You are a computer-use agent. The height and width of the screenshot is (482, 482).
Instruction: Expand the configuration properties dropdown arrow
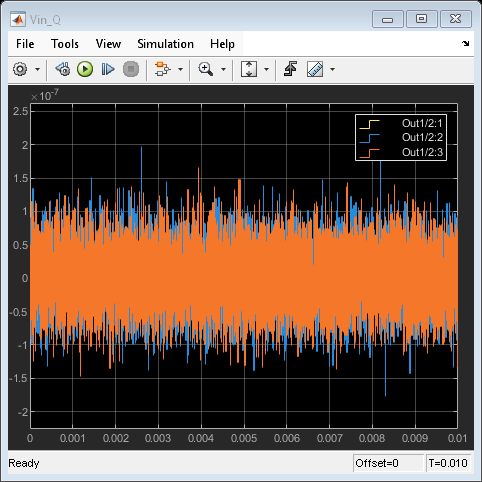pyautogui.click(x=37, y=69)
